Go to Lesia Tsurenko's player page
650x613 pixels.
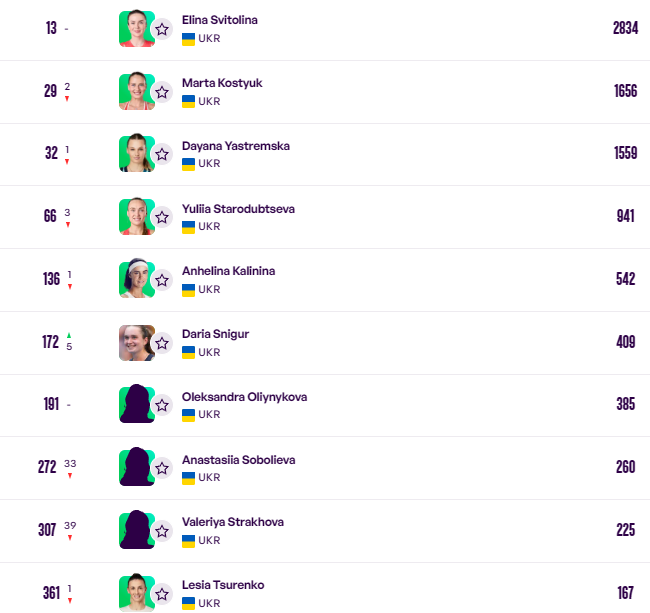coord(223,585)
